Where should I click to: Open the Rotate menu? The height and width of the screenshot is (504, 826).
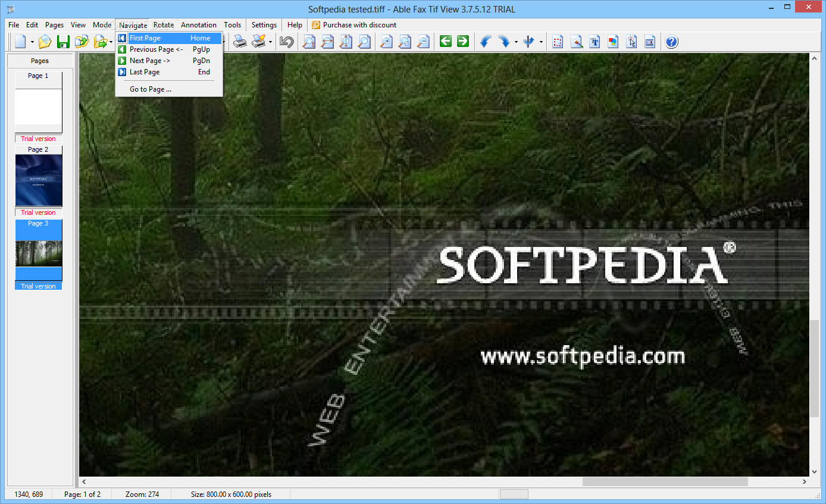pyautogui.click(x=164, y=25)
